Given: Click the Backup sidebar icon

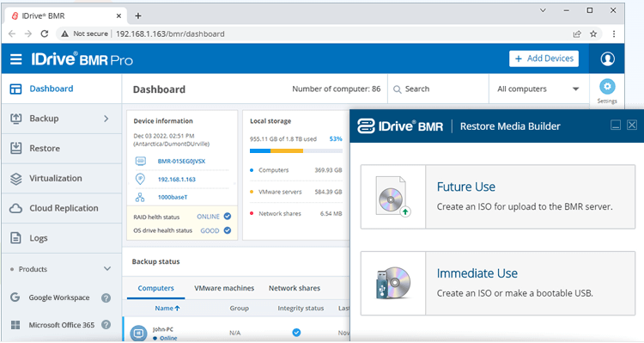Looking at the screenshot, I should (x=15, y=119).
